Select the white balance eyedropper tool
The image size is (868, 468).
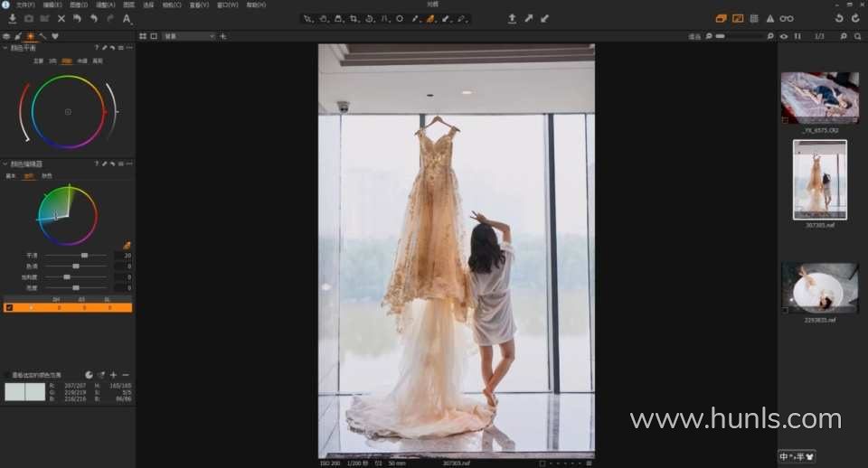coord(415,19)
